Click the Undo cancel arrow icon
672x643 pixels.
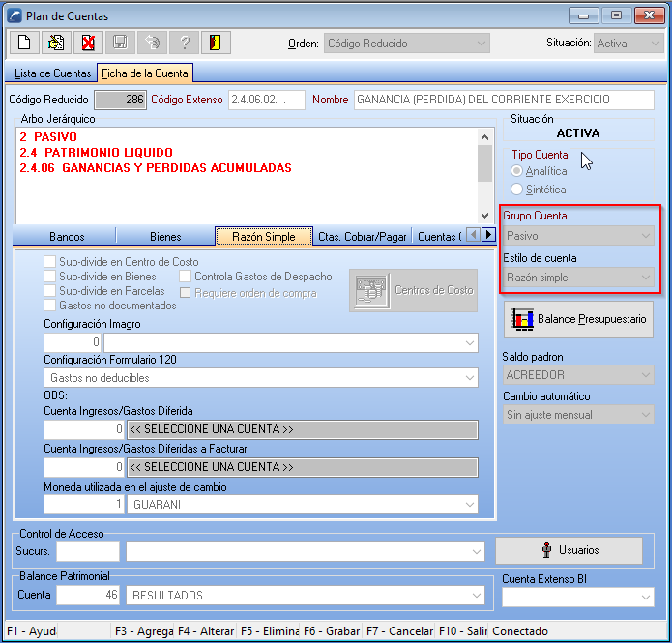point(152,43)
